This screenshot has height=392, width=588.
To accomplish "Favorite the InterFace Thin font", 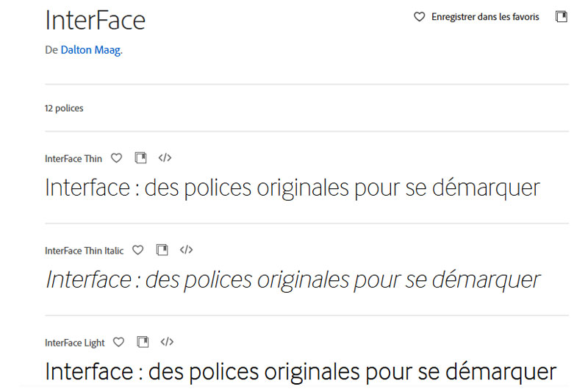I will click(x=116, y=158).
